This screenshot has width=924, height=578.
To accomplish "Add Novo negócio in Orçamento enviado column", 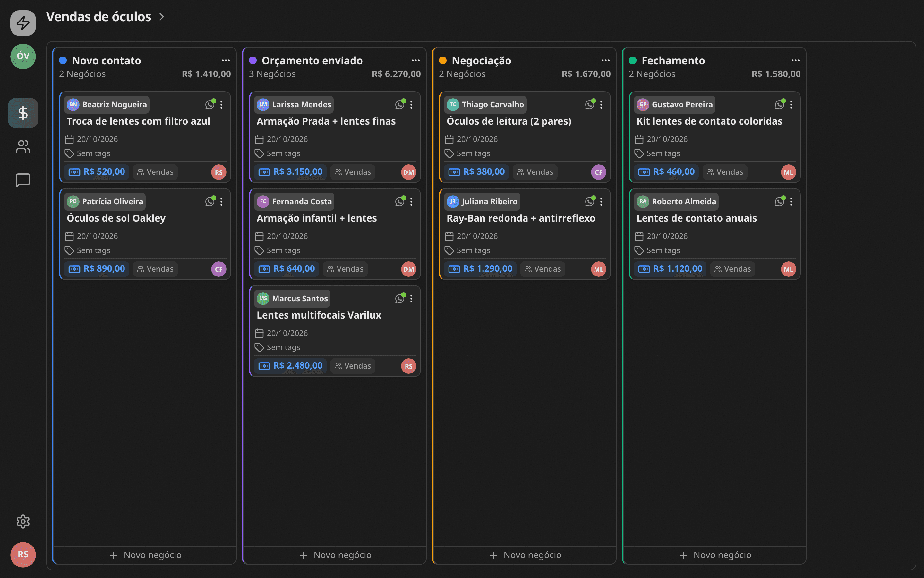I will tap(335, 555).
